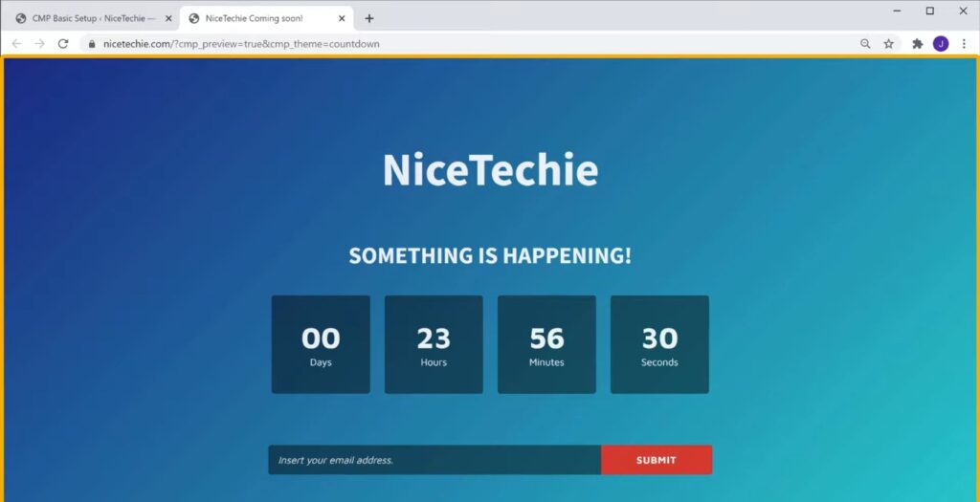The image size is (980, 502).
Task: Minimize the Chrome window
Action: 897,11
